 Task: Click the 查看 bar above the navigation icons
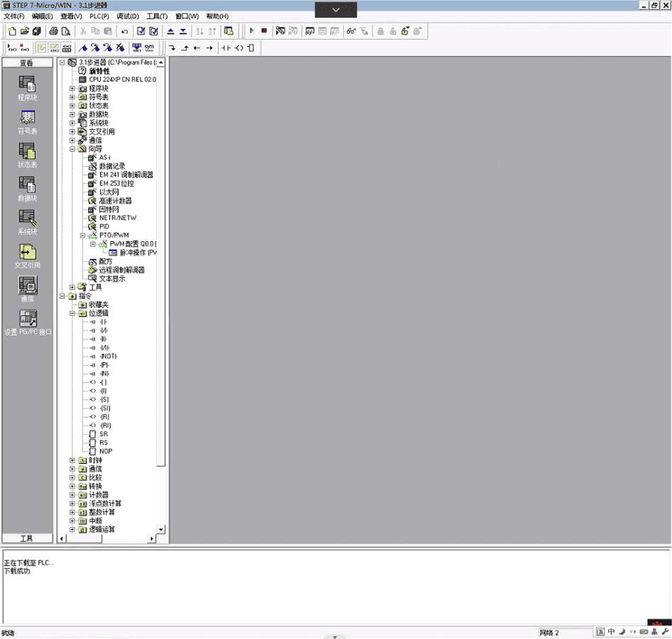click(x=28, y=62)
